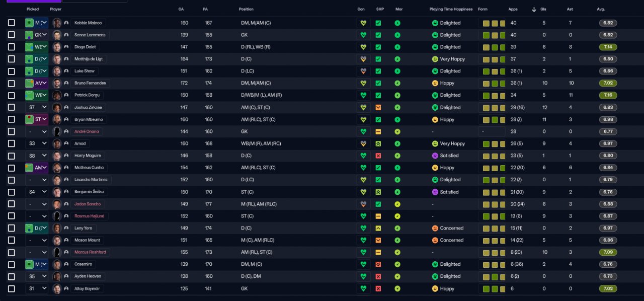This screenshot has width=644, height=301.
Task: Open Benjamin Šeško's S4 picked dropdown
Action: point(37,192)
